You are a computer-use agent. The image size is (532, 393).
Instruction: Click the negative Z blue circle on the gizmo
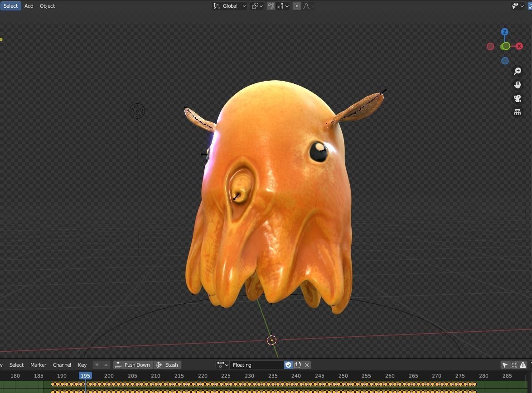pyautogui.click(x=505, y=61)
